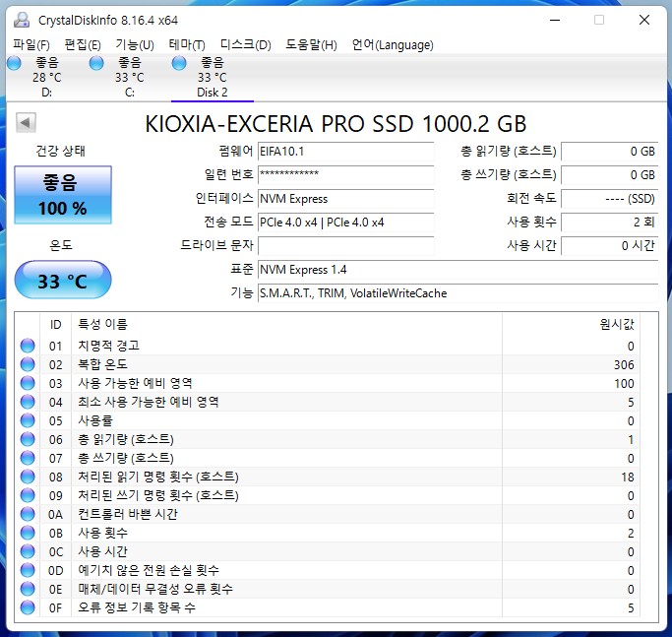
Task: Click the firmware field EIFA10.1
Action: tap(346, 152)
